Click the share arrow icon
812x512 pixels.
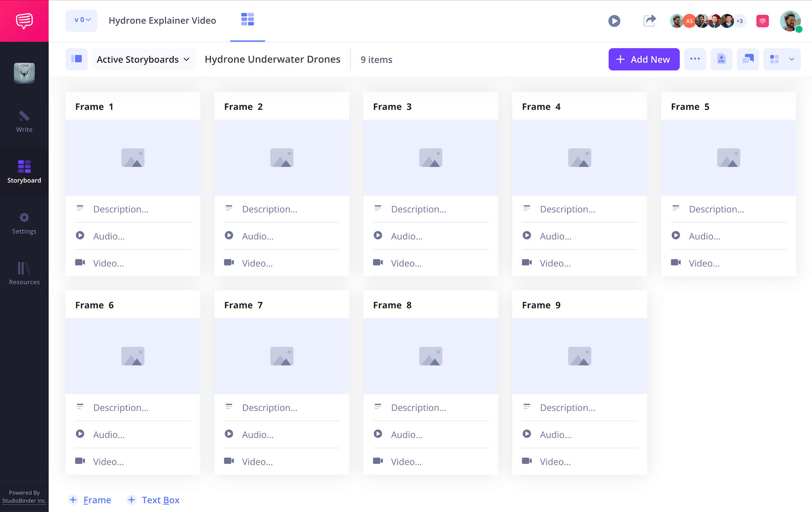pos(650,21)
